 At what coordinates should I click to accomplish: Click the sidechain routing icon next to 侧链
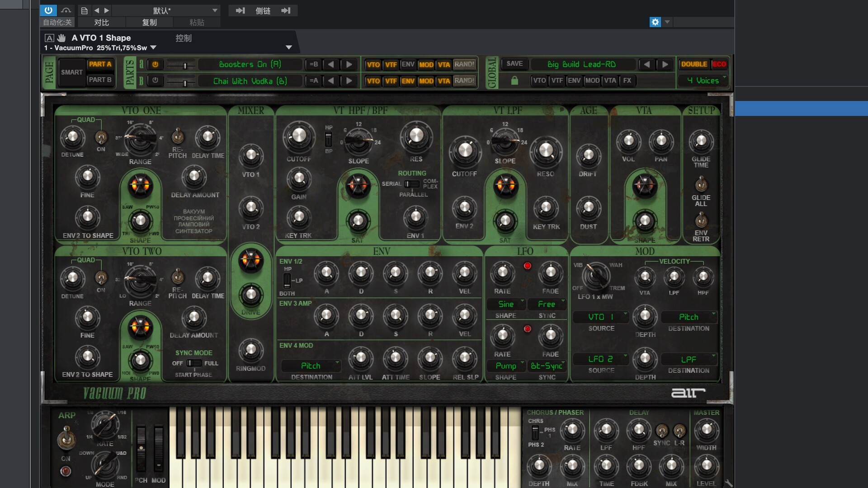coord(240,10)
